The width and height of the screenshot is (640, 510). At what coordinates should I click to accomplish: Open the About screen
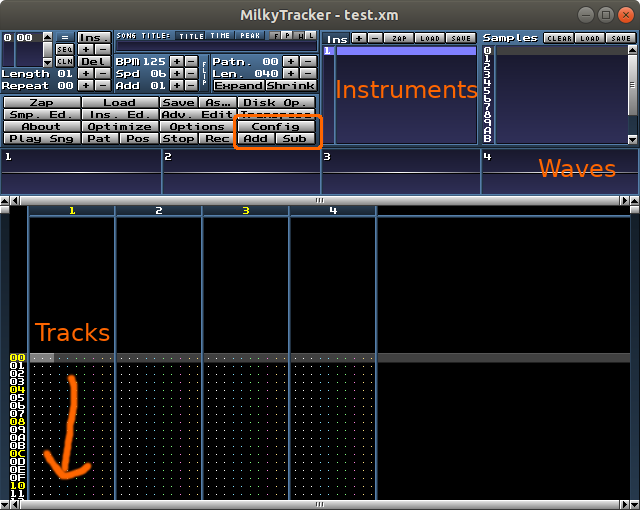pyautogui.click(x=42, y=126)
